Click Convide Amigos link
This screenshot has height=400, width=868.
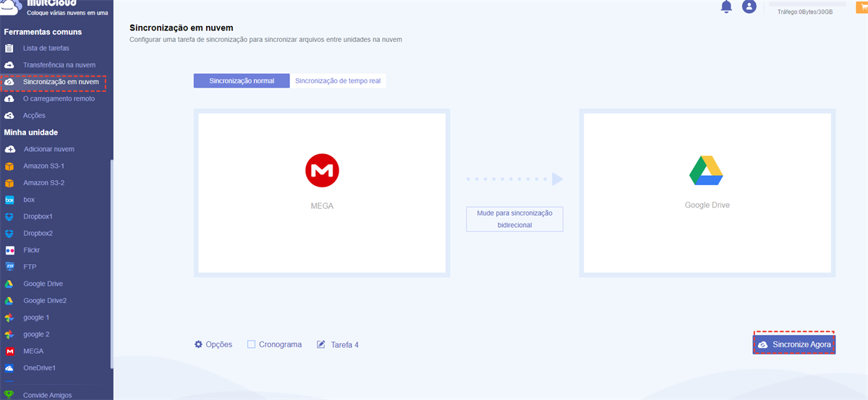tap(48, 396)
